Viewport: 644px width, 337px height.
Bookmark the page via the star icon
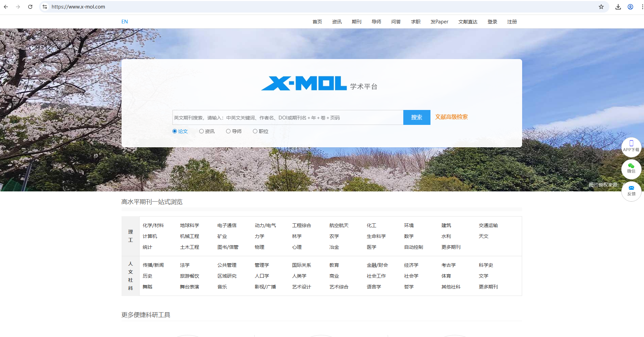tap(601, 6)
